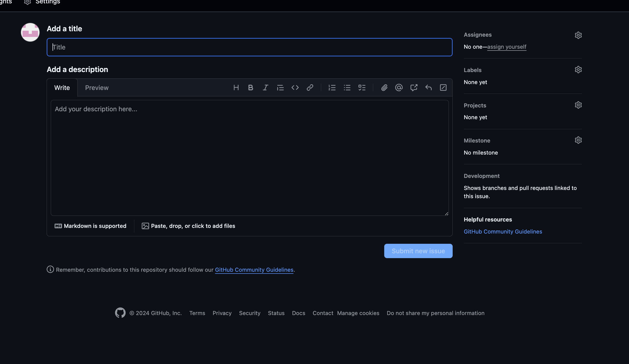Click the Projects sidebar heading
This screenshot has height=364, width=629.
click(475, 105)
